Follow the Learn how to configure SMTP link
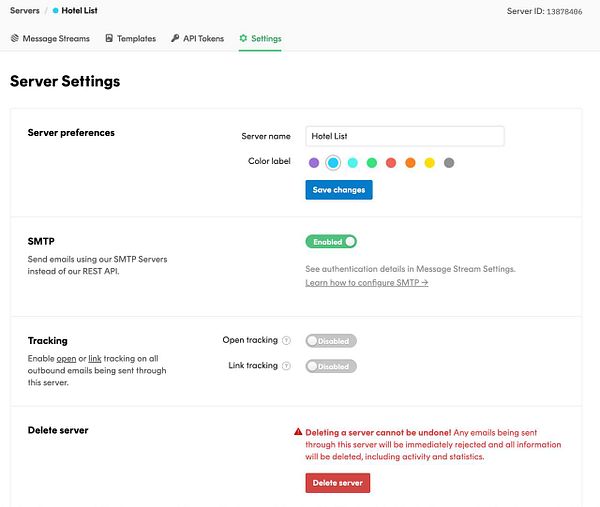Screen dimensions: 600x507 click(367, 283)
